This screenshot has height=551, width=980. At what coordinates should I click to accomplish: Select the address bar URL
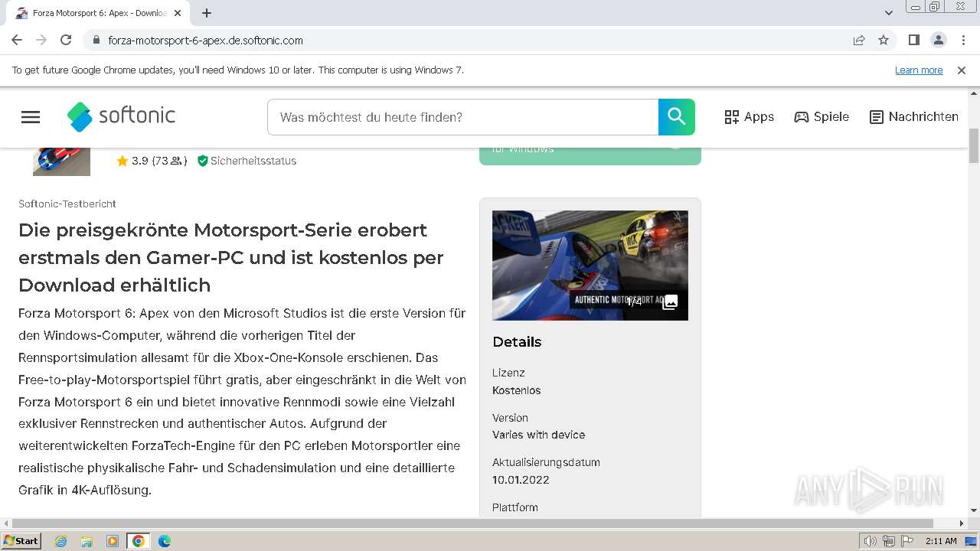(205, 40)
